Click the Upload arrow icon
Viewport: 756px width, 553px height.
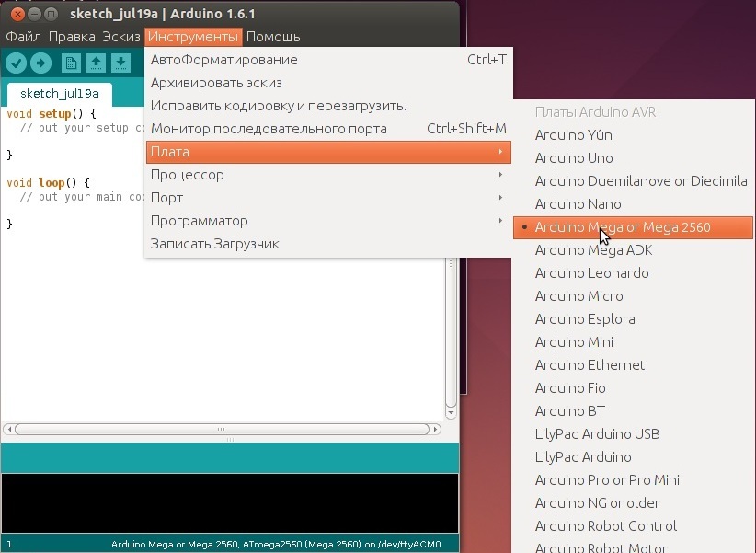(x=40, y=63)
